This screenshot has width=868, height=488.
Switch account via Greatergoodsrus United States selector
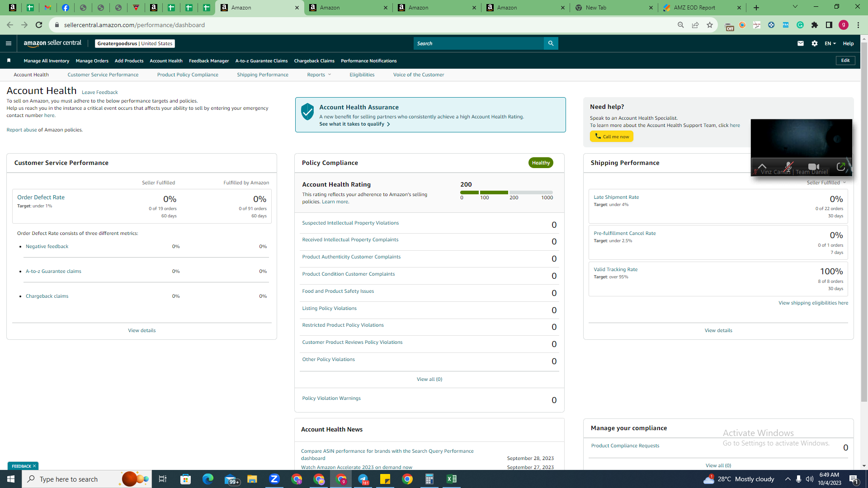135,43
